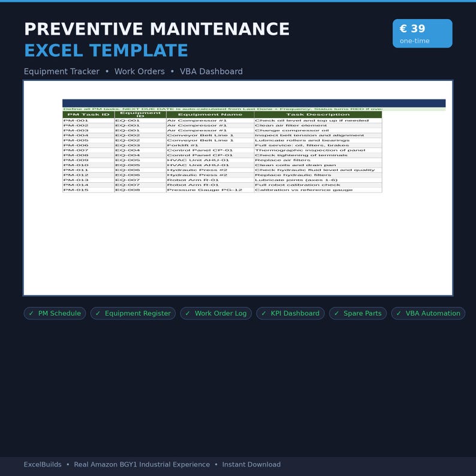Image resolution: width=476 pixels, height=476 pixels.
Task: Click 'Instant Download' in the footer
Action: pyautogui.click(x=251, y=465)
